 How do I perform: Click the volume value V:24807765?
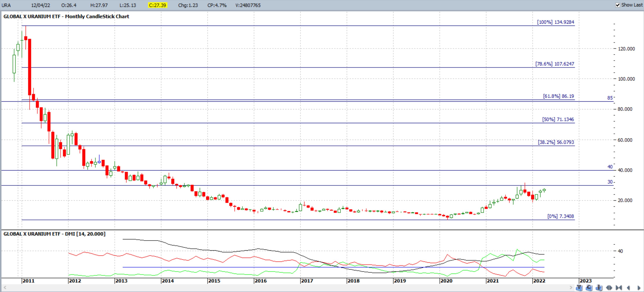[248, 5]
